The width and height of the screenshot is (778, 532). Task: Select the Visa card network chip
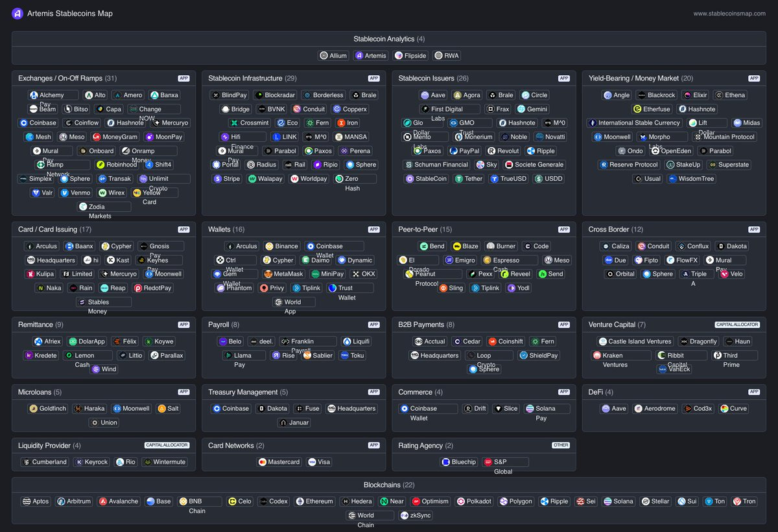[x=320, y=462]
